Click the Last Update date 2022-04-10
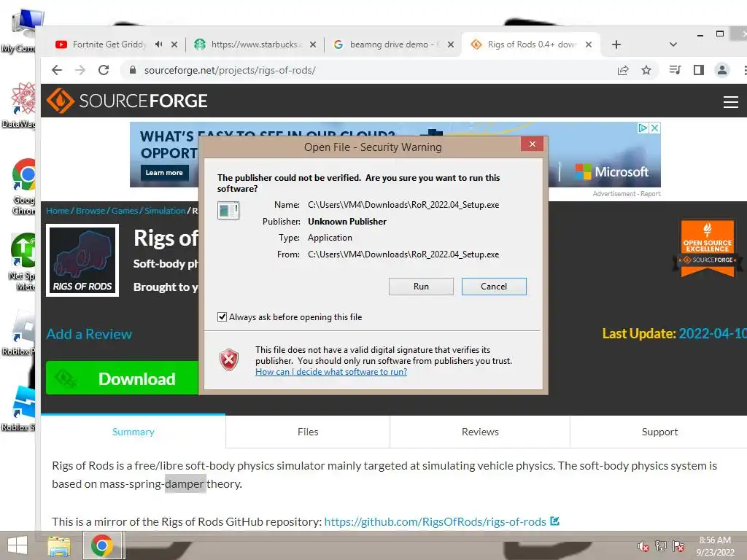The image size is (747, 560). pyautogui.click(x=712, y=333)
